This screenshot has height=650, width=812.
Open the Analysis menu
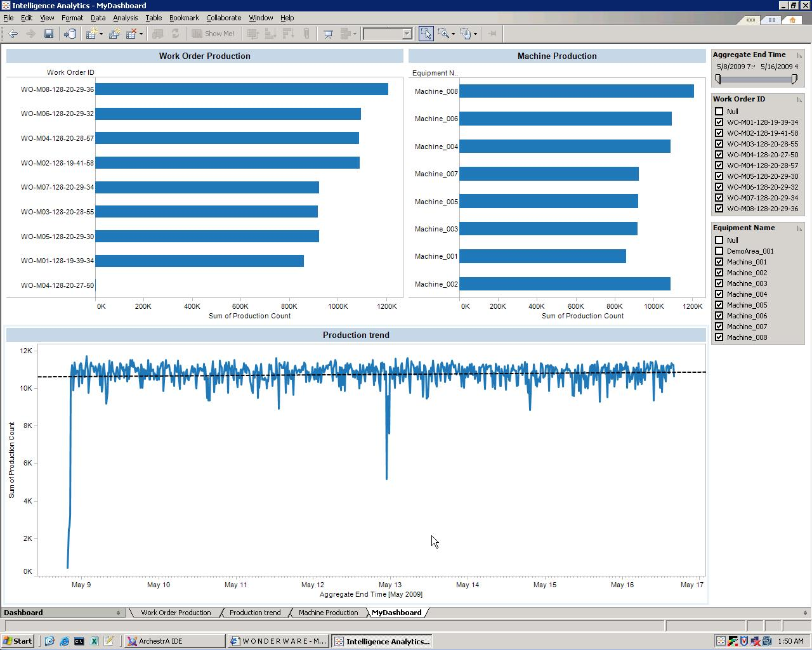tap(125, 18)
